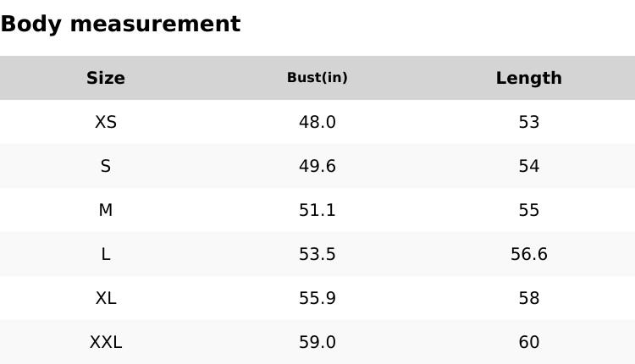Select the Length column header

pyautogui.click(x=529, y=78)
